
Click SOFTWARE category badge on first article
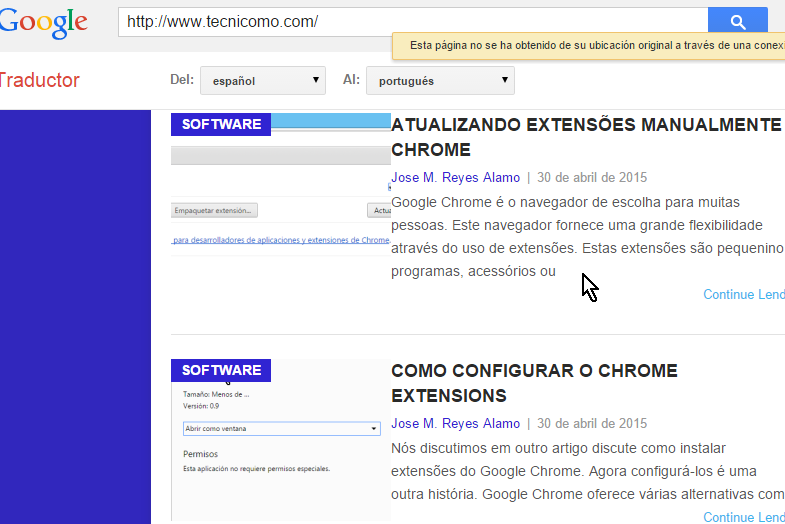click(x=221, y=124)
